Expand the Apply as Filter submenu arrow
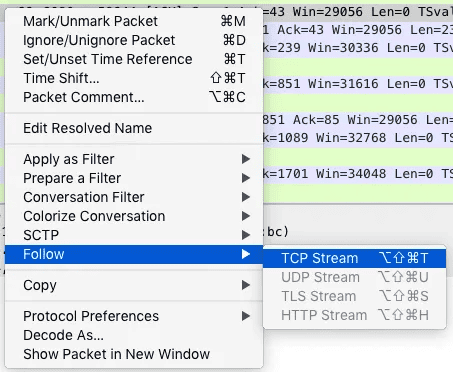This screenshot has height=372, width=453. point(246,159)
